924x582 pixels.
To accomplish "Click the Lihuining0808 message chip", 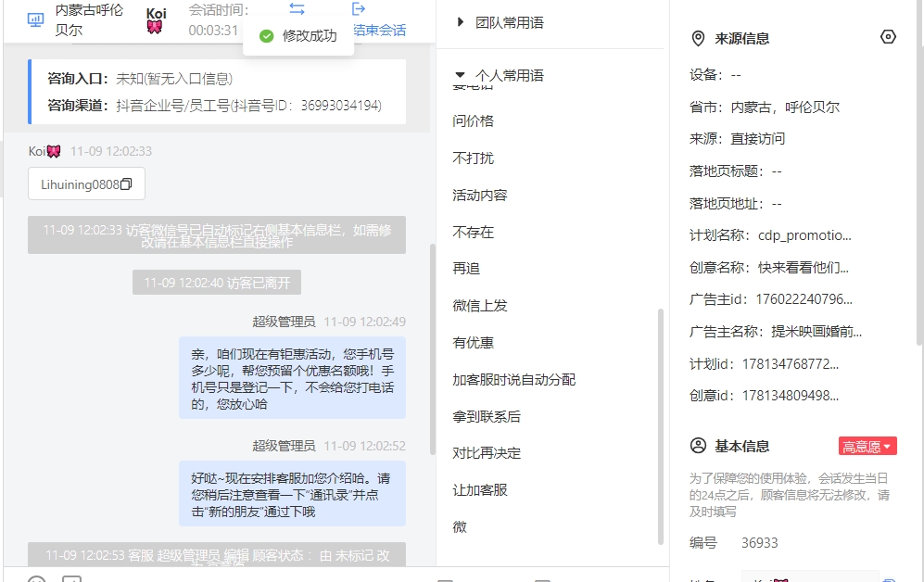I will pos(86,184).
